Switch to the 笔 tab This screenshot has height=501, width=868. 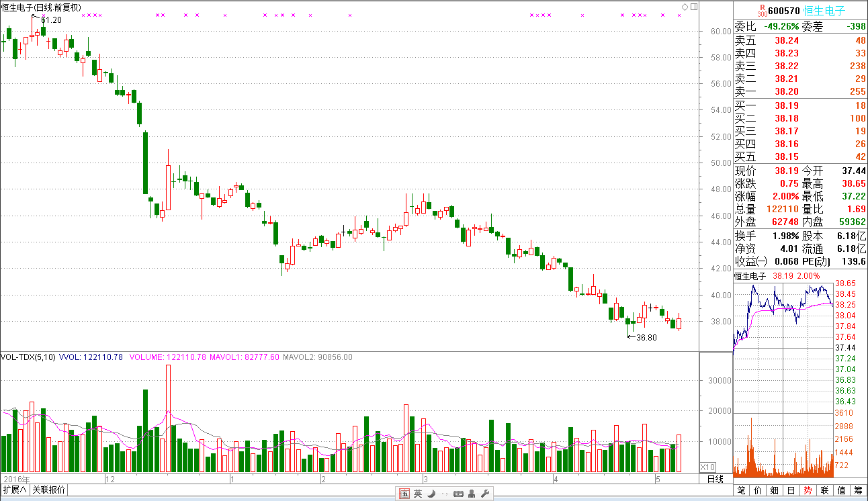click(x=742, y=490)
